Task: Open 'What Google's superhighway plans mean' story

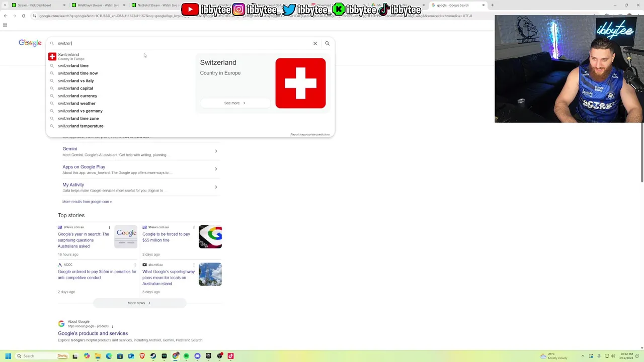Action: tap(169, 278)
